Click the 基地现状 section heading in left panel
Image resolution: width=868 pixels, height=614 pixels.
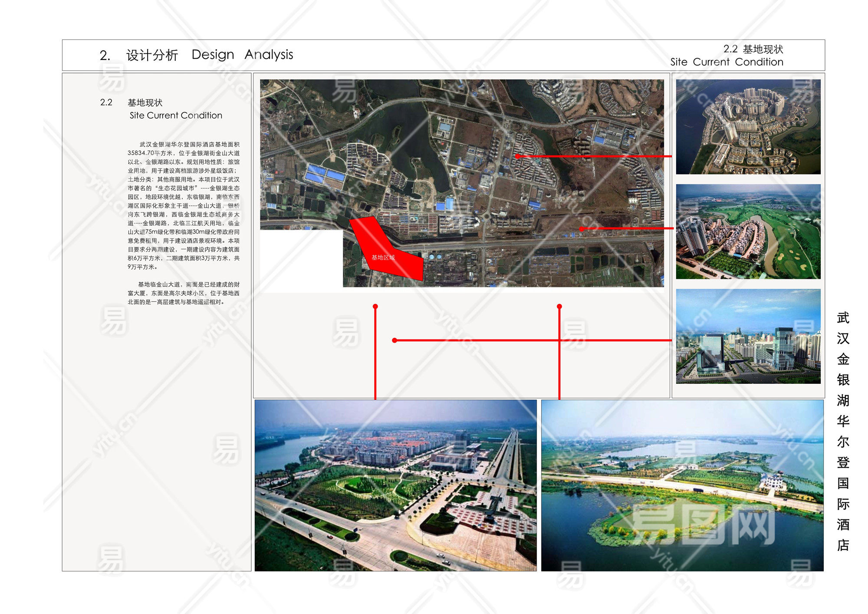coord(145,103)
